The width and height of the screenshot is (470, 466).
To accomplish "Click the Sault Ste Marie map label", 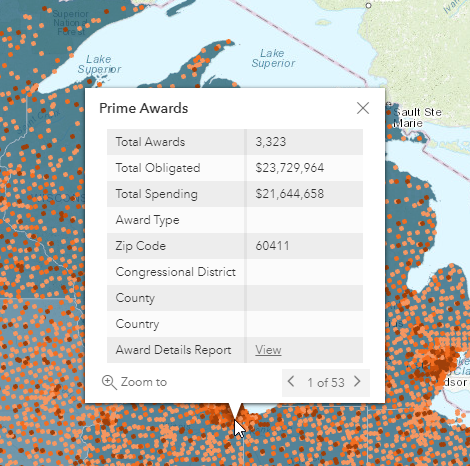I will (417, 117).
